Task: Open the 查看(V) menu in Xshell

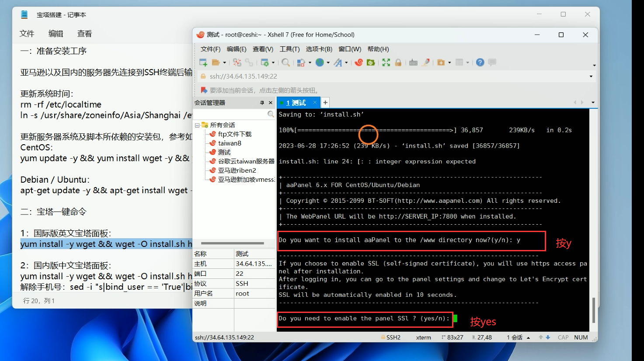Action: tap(263, 49)
